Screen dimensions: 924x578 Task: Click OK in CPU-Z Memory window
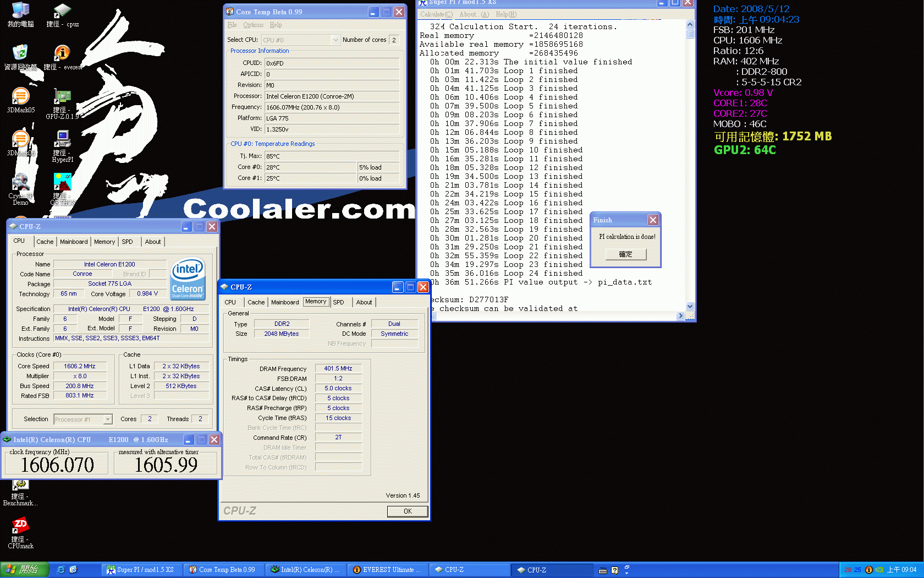(x=408, y=511)
